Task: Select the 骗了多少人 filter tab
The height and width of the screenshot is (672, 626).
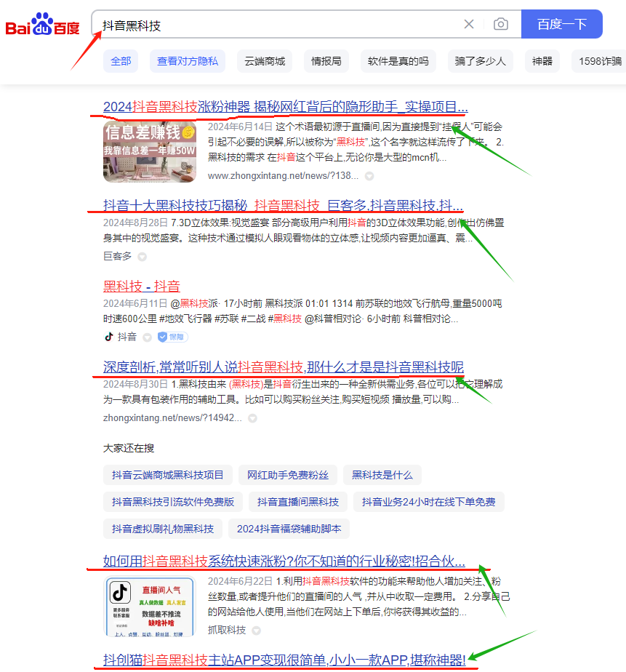Action: [481, 61]
